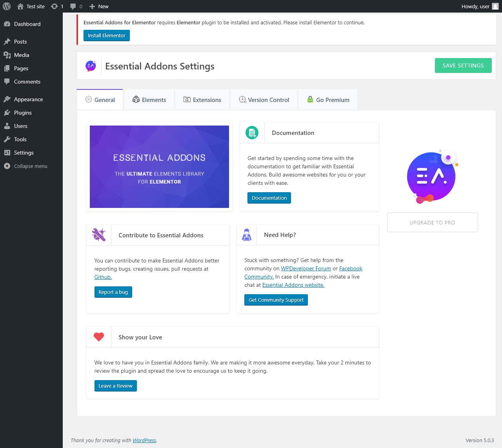Click the green Documentation file icon
Image resolution: width=502 pixels, height=448 pixels.
252,133
